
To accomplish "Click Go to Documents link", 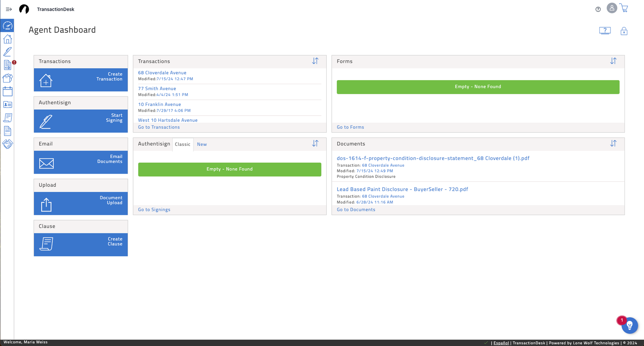I will tap(356, 210).
